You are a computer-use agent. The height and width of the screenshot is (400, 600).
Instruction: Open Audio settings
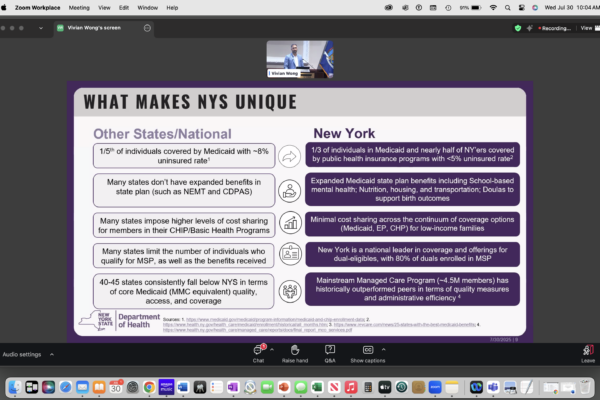(22, 354)
